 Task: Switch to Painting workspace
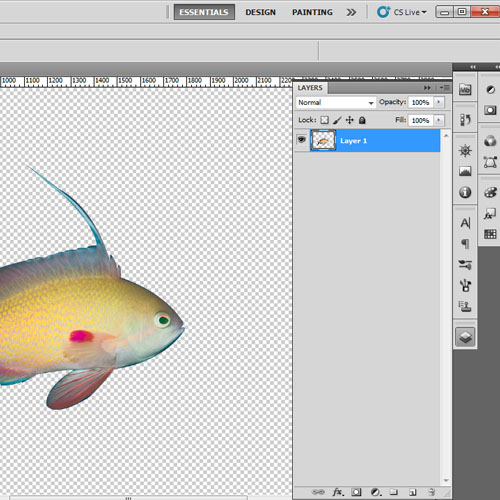coord(312,12)
